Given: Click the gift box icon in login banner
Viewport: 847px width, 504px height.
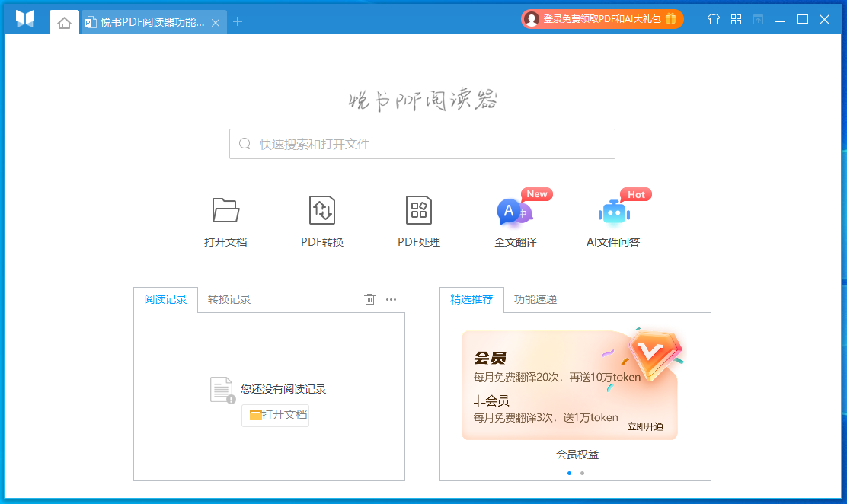Looking at the screenshot, I should tap(671, 18).
